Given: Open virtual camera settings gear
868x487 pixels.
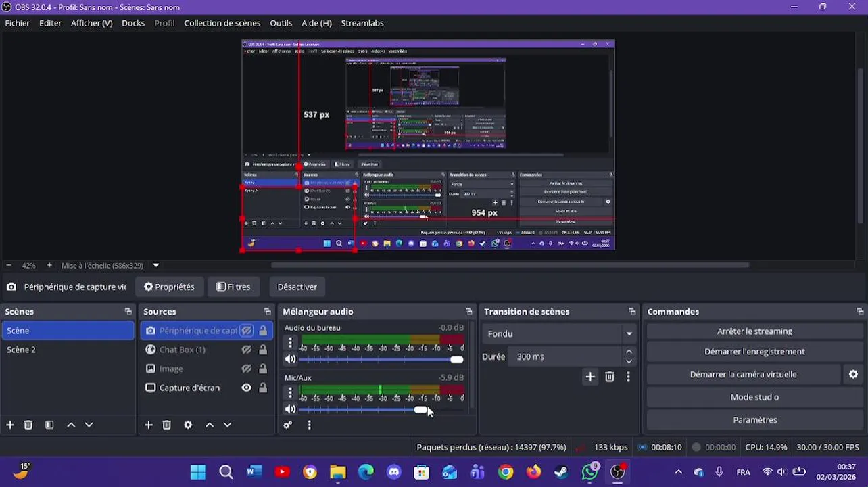Looking at the screenshot, I should (x=853, y=374).
